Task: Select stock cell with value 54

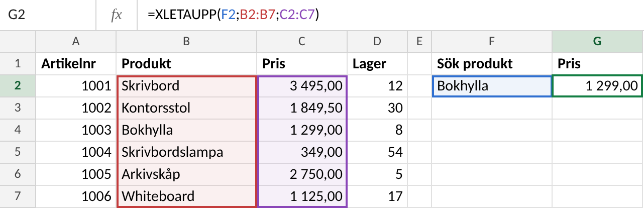Action: (x=377, y=152)
